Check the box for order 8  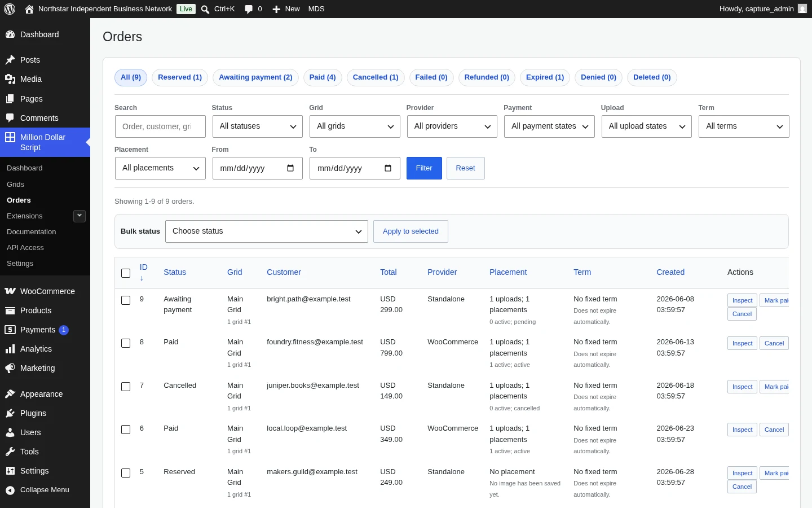126,343
